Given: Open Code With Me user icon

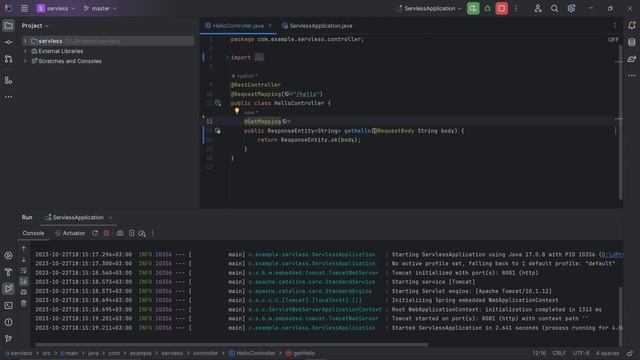Looking at the screenshot, I should point(538,9).
